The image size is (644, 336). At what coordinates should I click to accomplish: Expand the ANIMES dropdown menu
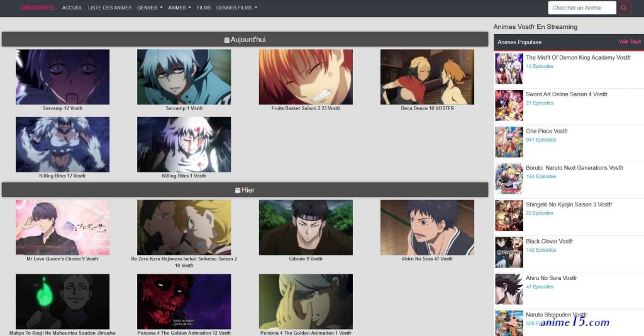[x=179, y=8]
